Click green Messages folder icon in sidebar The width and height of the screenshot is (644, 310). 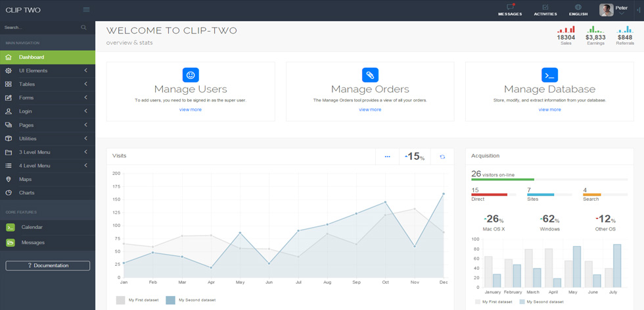click(x=11, y=243)
